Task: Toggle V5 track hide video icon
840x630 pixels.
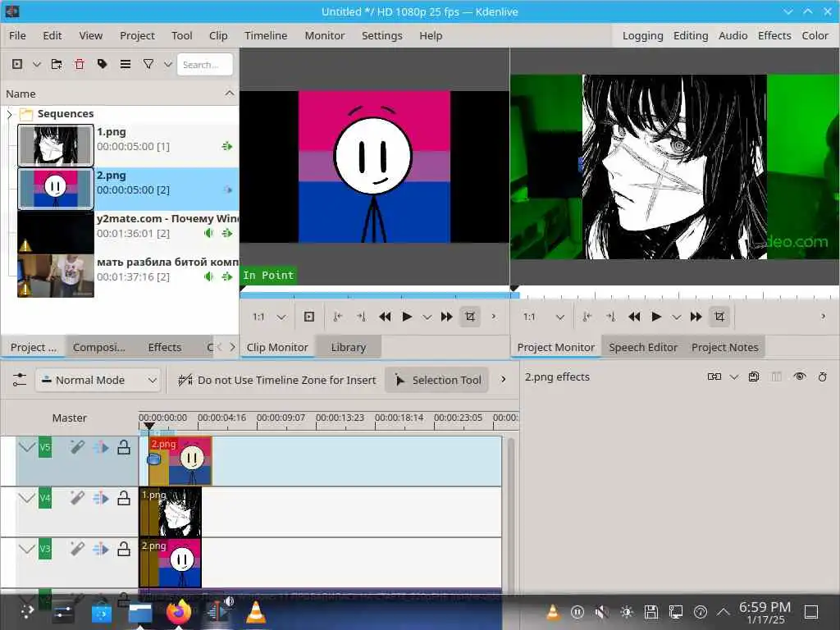Action: pos(101,447)
